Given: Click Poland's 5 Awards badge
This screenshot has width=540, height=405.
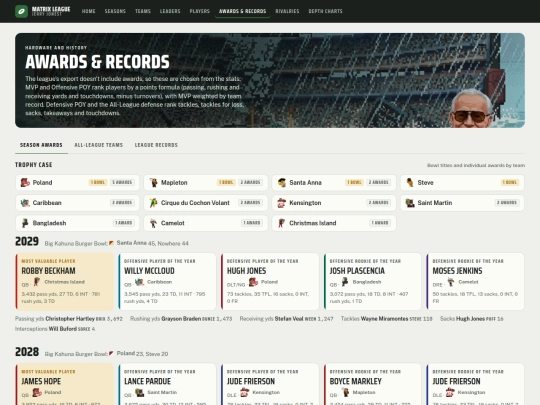Looking at the screenshot, I should point(122,182).
